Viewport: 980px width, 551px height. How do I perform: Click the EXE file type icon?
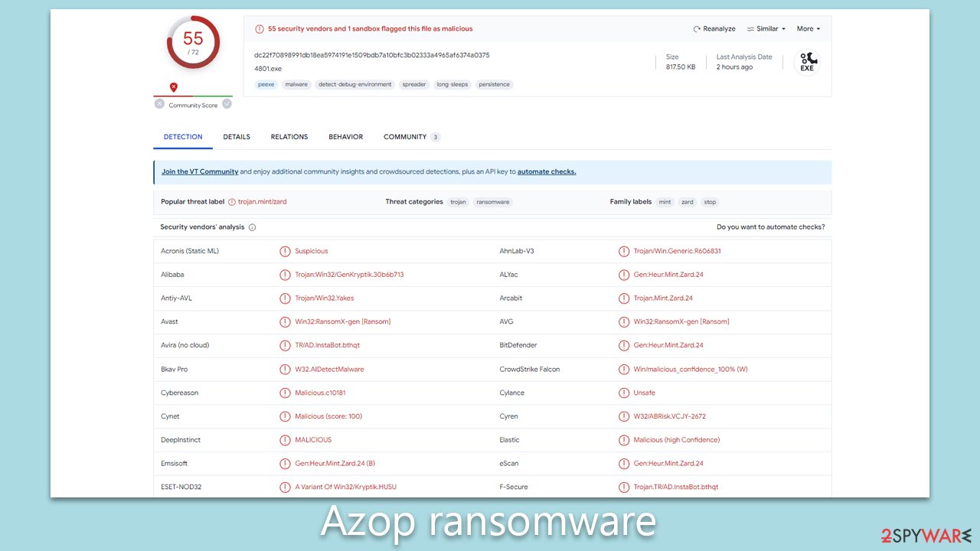tap(807, 62)
